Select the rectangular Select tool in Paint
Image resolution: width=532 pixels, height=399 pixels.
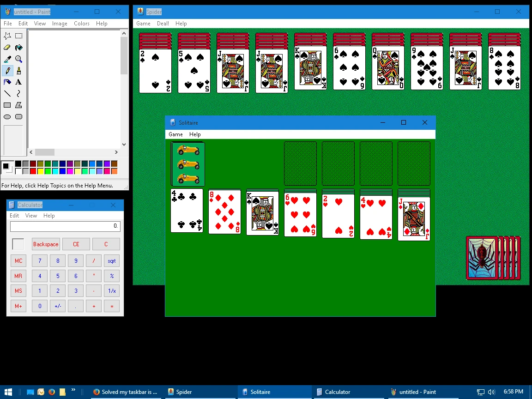point(18,36)
